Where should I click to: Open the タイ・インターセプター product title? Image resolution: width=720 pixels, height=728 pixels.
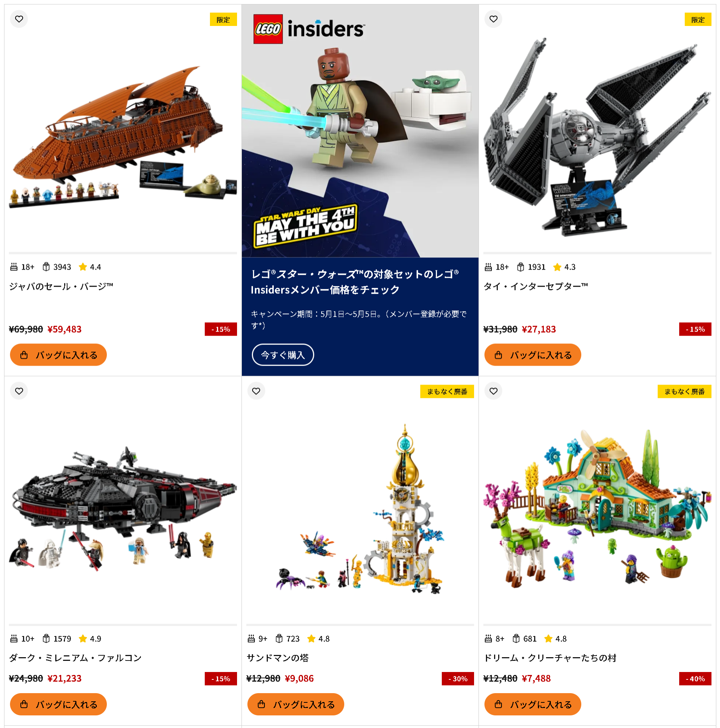[536, 286]
